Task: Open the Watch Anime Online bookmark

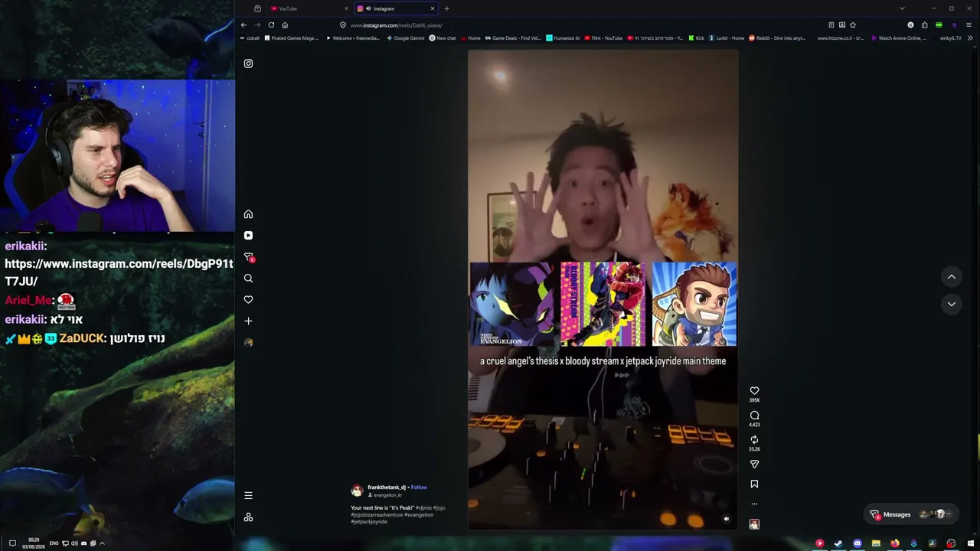Action: click(899, 38)
